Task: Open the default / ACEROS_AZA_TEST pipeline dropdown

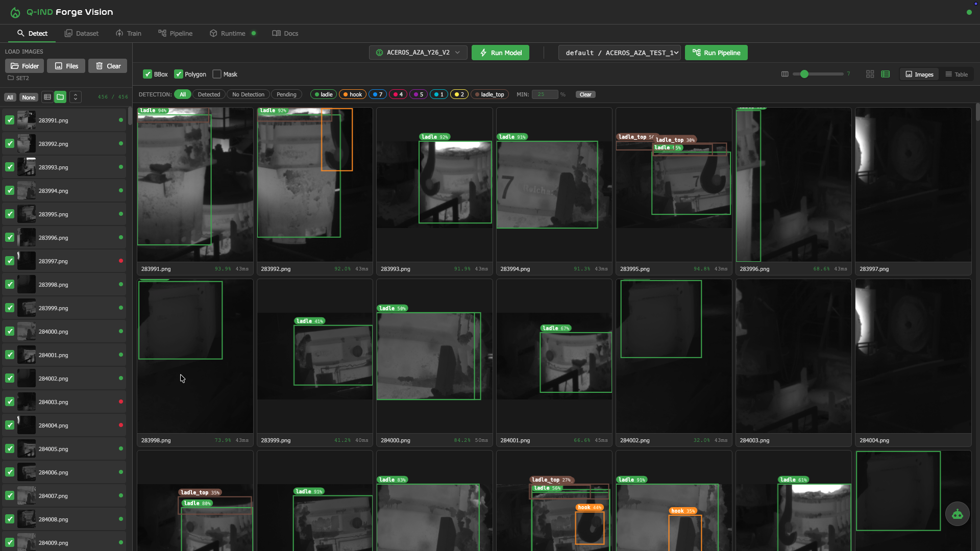Action: pyautogui.click(x=620, y=53)
